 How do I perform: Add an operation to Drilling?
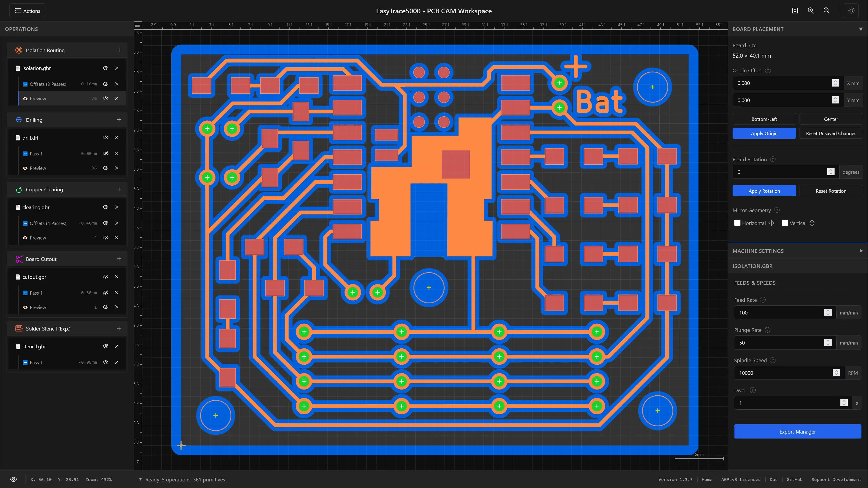119,120
